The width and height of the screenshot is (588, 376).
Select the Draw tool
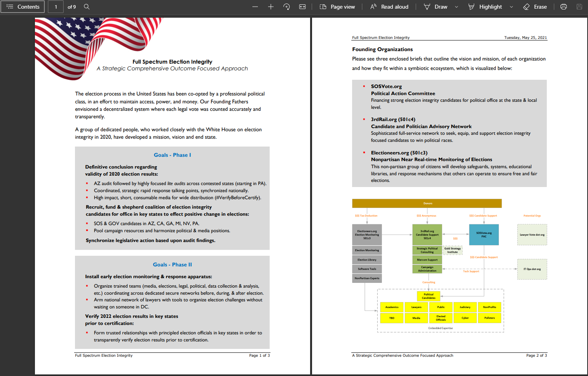click(x=436, y=7)
